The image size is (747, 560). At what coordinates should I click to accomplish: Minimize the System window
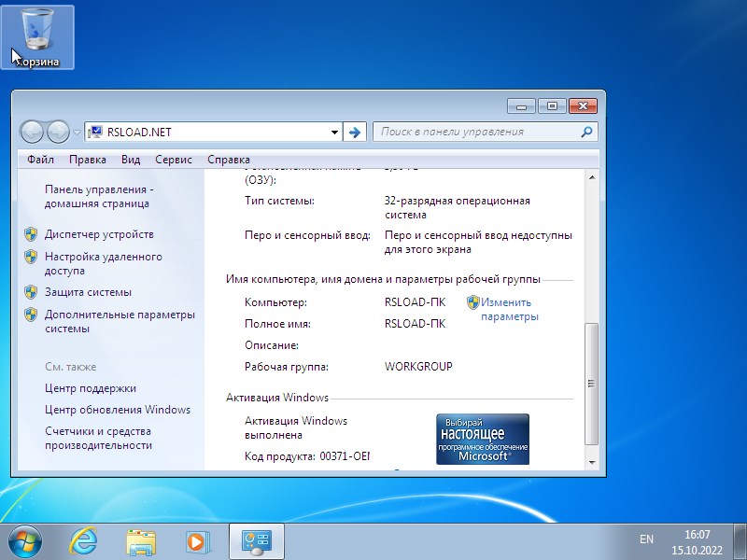click(x=522, y=105)
